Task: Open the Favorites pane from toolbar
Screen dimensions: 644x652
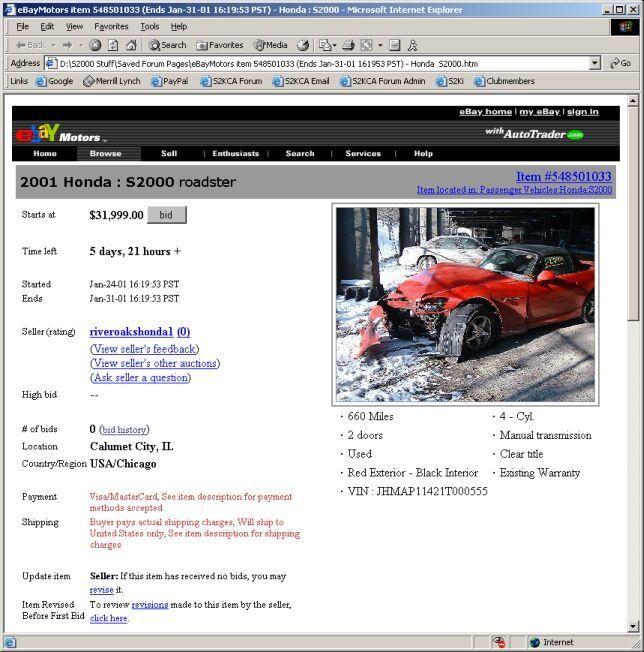Action: [x=220, y=45]
